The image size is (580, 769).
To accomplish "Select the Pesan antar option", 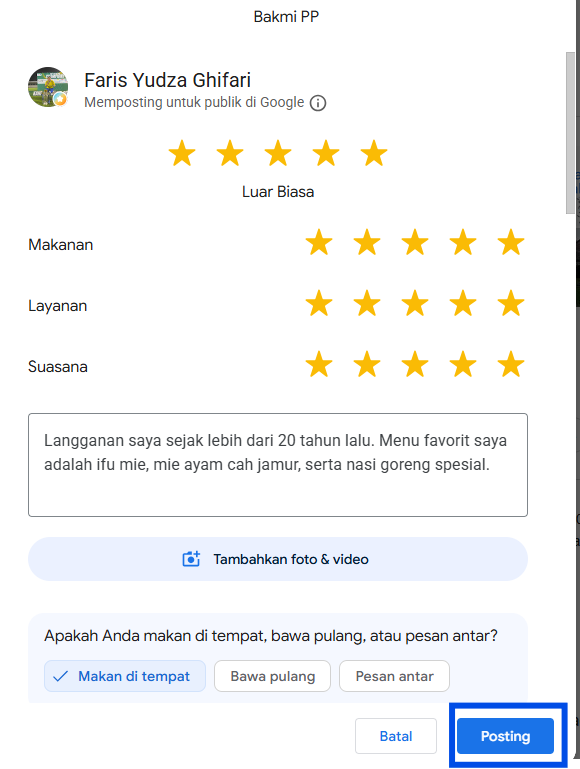I will (394, 676).
